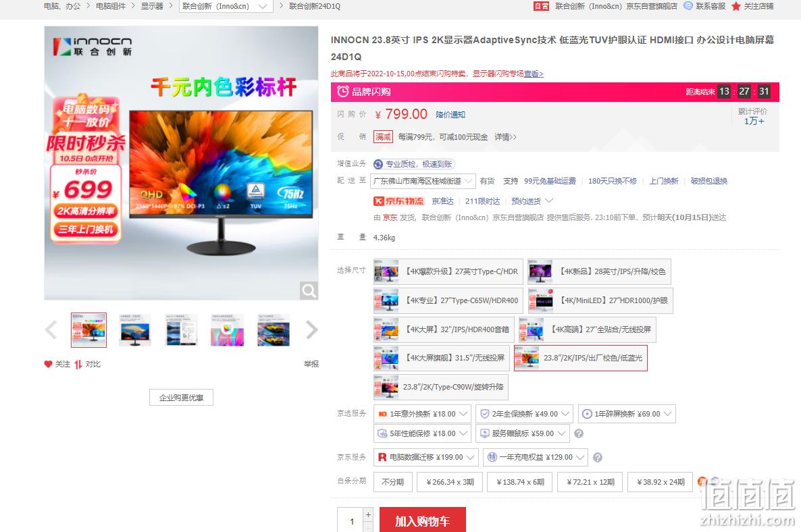Image resolution: width=801 pixels, height=532 pixels.
Task: Click the 自营 red badge
Action: (x=541, y=6)
